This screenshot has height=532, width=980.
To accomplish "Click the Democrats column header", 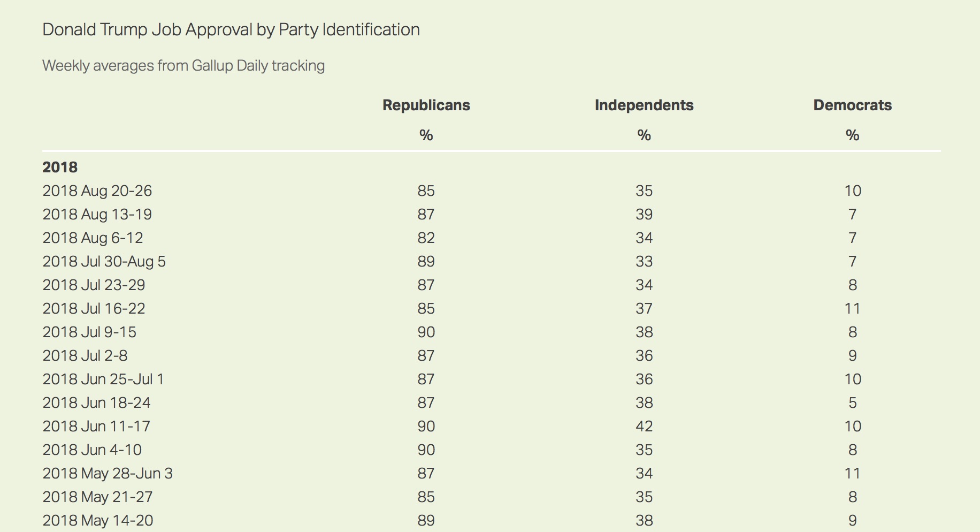I will coord(852,105).
